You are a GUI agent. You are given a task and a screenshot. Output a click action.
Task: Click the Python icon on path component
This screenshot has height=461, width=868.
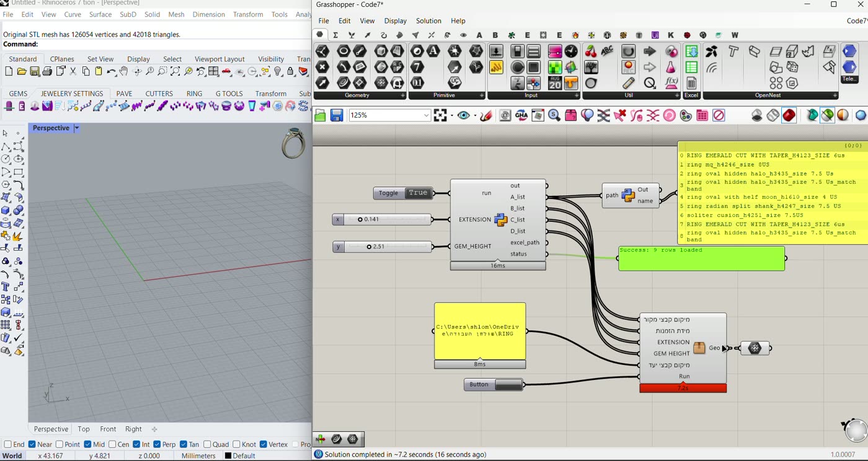(628, 195)
